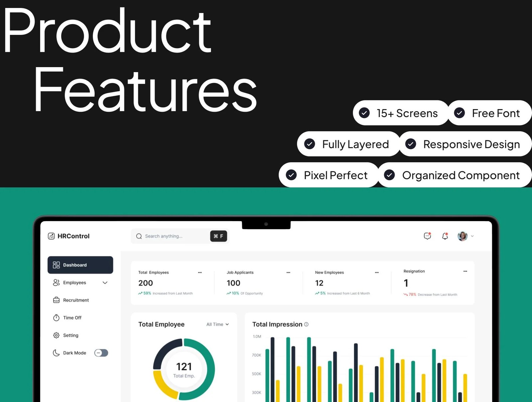
Task: Click the Fully Layered feature pill
Action: (348, 144)
